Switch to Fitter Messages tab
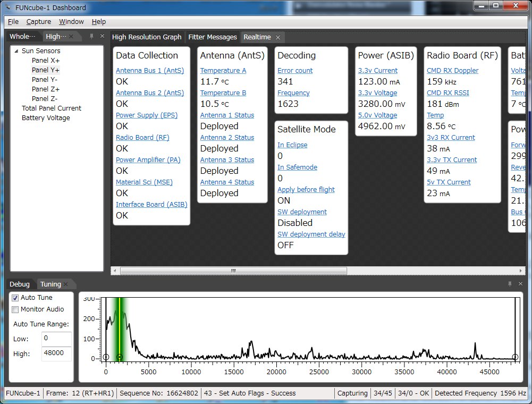532x404 pixels. tap(213, 37)
